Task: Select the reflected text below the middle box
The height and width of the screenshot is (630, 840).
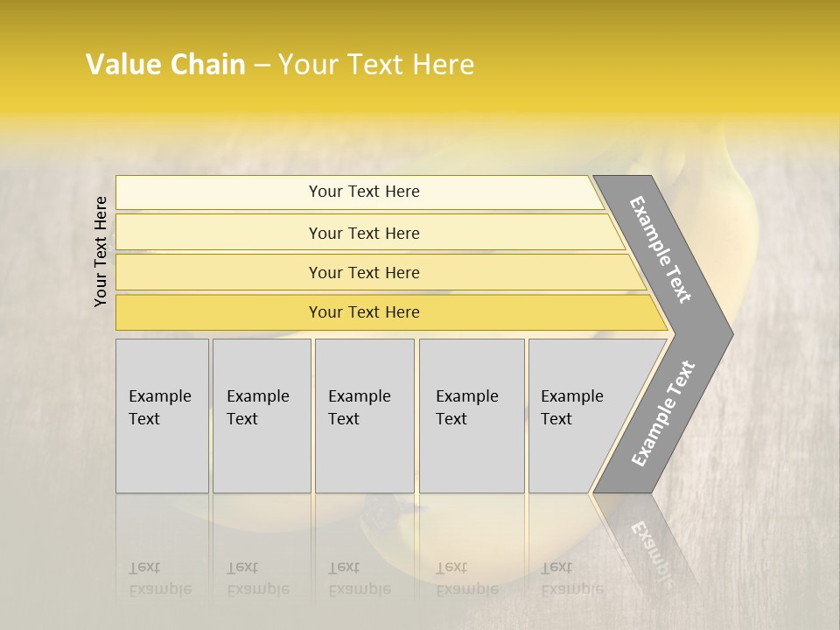Action: pyautogui.click(x=360, y=579)
